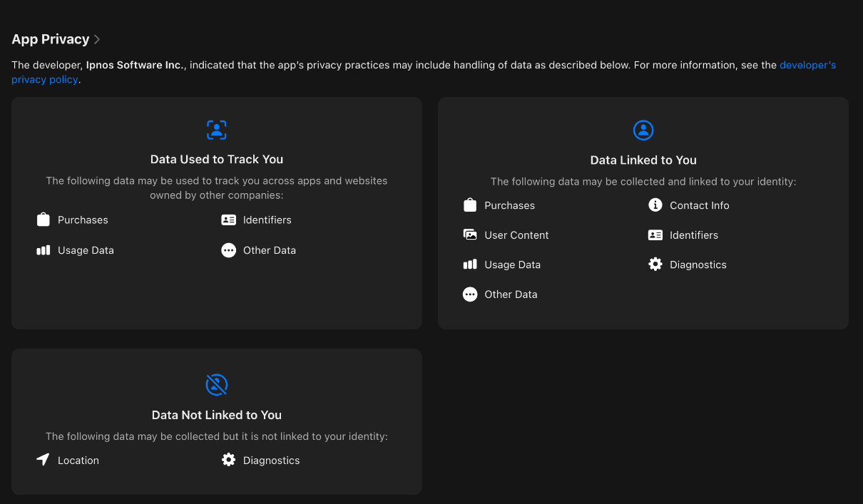
Task: Click the Data Linked to You person icon
Action: tap(643, 130)
